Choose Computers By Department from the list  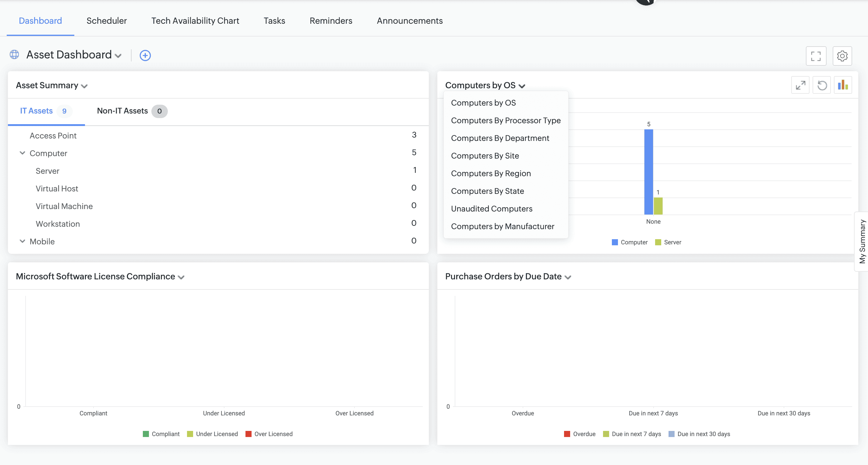pos(500,138)
